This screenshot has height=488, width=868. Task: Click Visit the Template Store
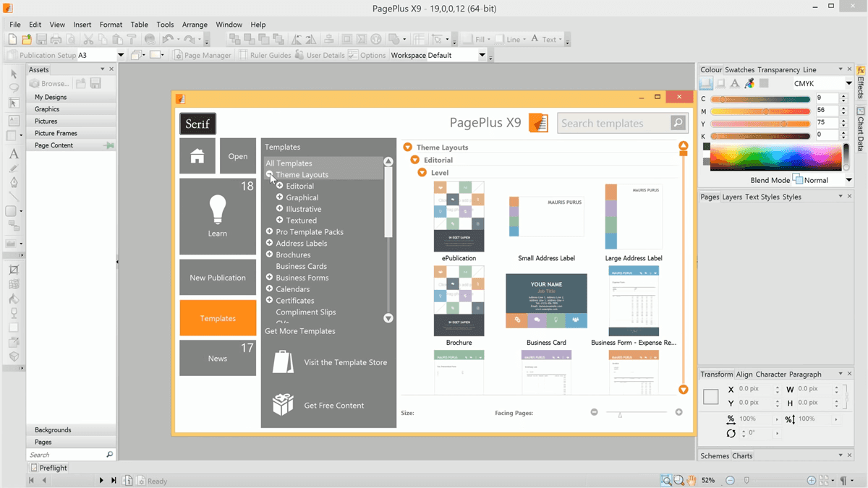click(x=329, y=362)
